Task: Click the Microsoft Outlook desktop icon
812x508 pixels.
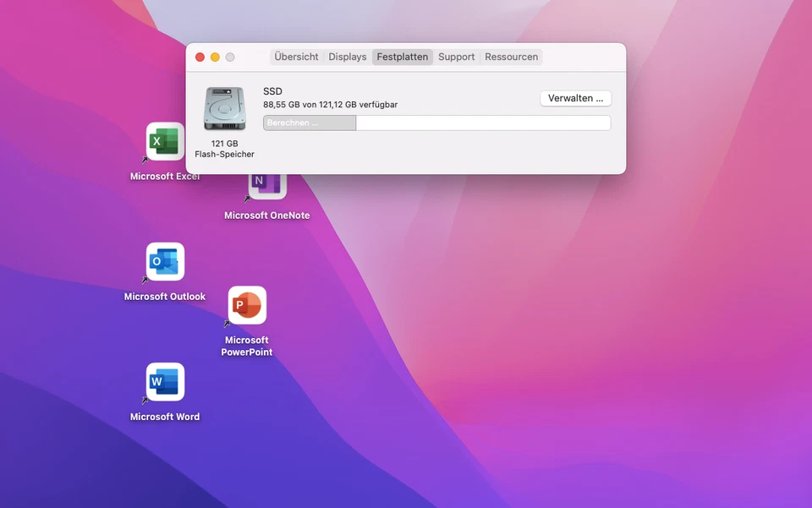Action: point(165,262)
